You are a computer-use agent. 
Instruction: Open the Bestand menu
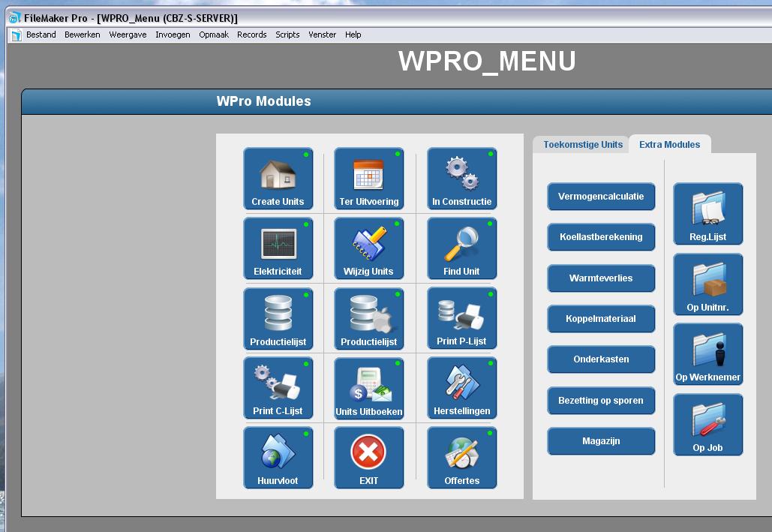41,35
